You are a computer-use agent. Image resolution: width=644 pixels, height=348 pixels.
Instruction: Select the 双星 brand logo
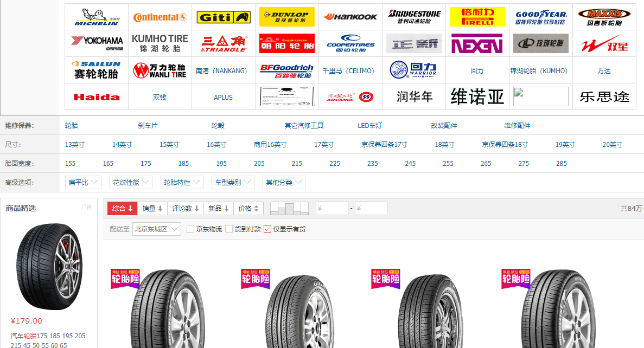604,43
